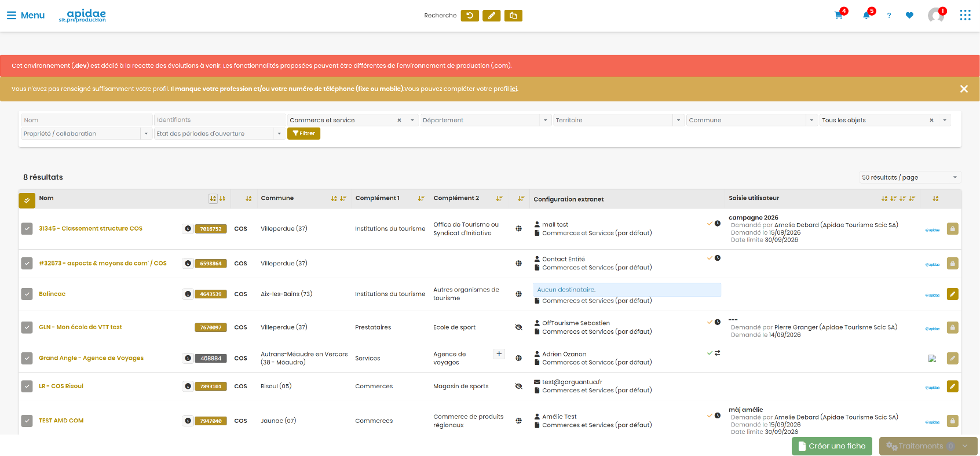Open the Traitements menu button

tap(928, 446)
